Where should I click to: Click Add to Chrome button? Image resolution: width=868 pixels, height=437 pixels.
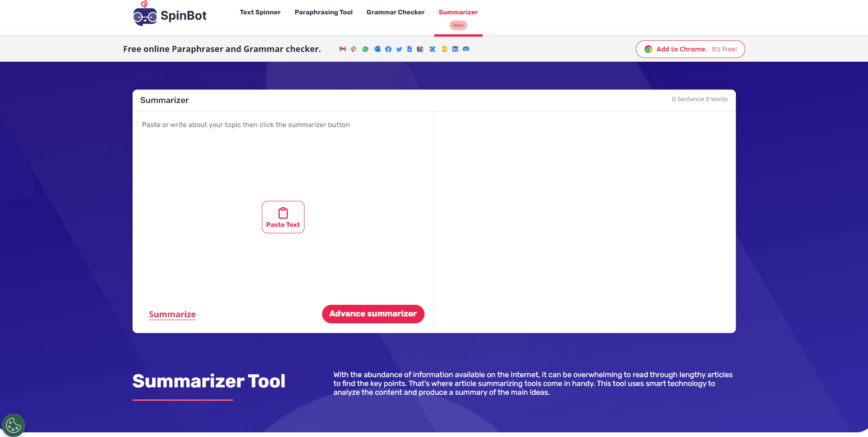[690, 49]
